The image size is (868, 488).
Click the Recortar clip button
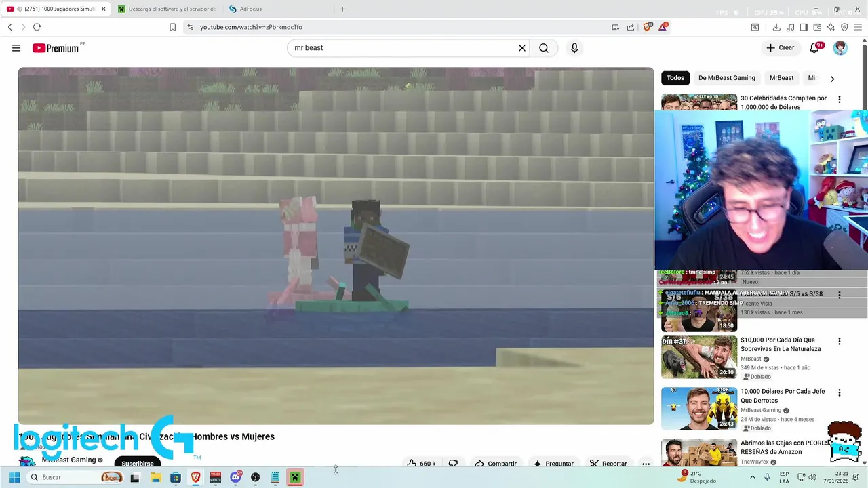tap(608, 464)
